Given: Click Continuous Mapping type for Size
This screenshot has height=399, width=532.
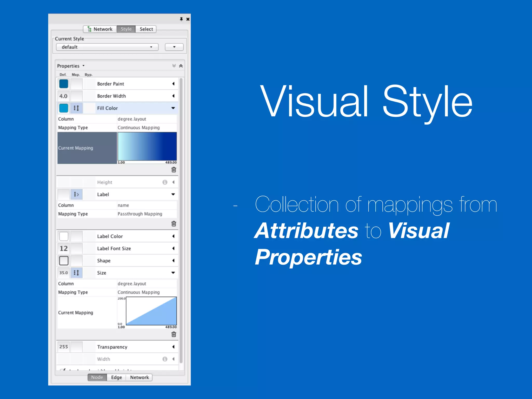Looking at the screenshot, I should pyautogui.click(x=147, y=292).
